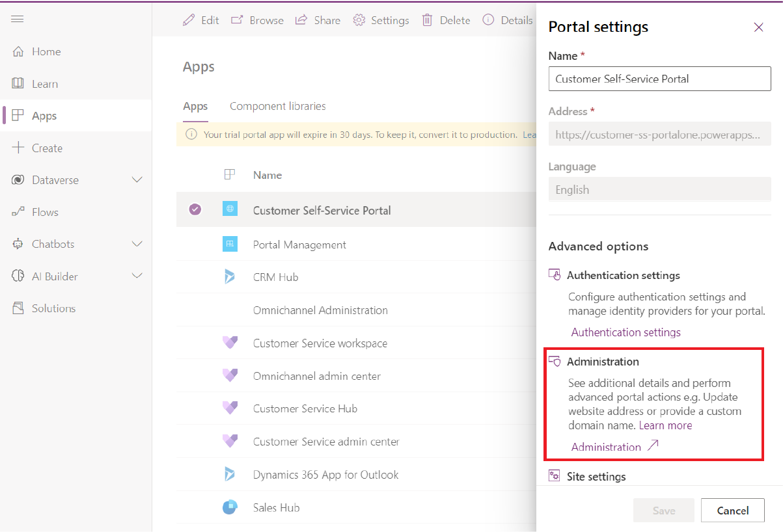
Task: Click the Dynamics 365 App for Outlook icon
Action: (x=230, y=474)
